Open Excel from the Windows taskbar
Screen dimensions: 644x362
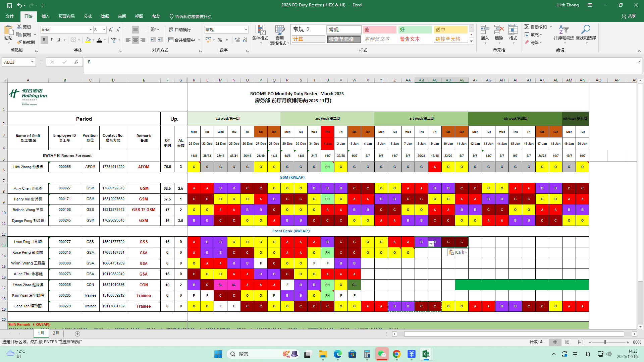coord(426,354)
